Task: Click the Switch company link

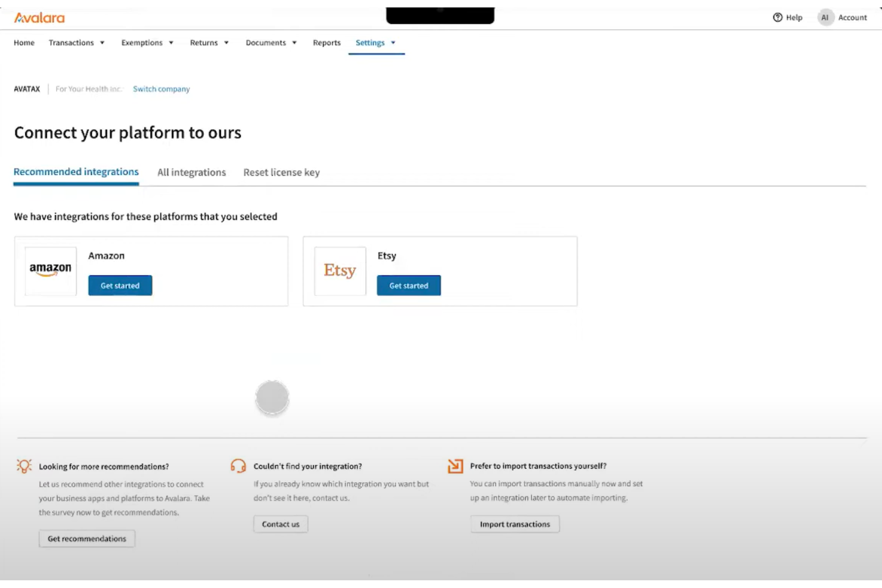Action: pos(161,89)
